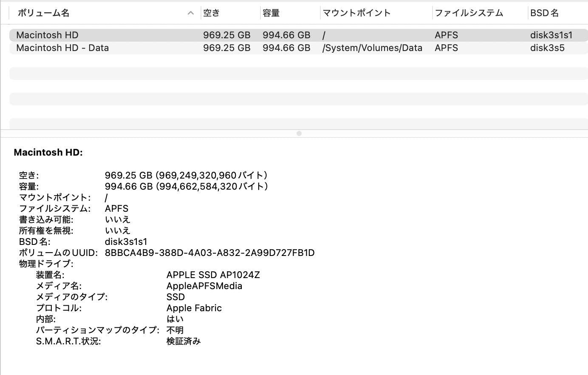Select the Macintosh HD volume row
588x375 pixels.
[47, 35]
